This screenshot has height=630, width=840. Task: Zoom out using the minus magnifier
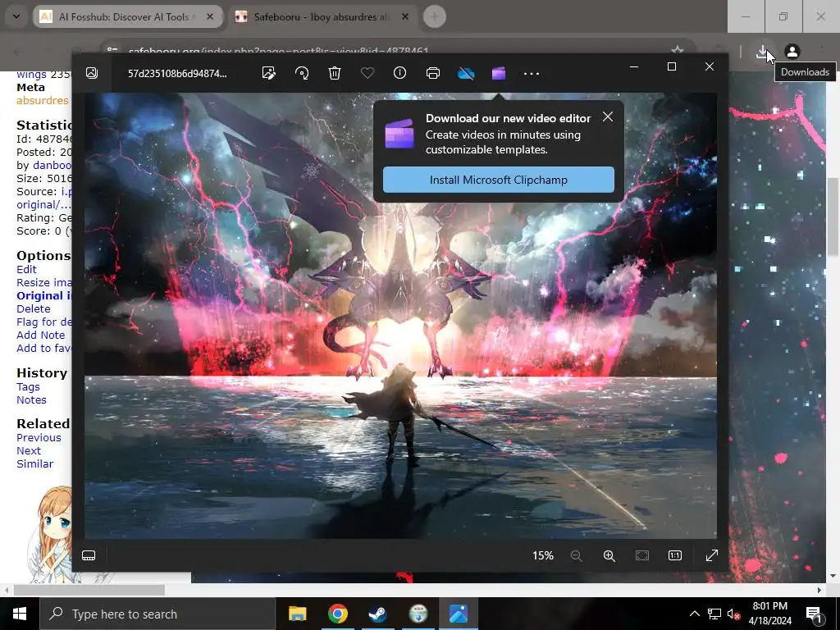pyautogui.click(x=577, y=555)
